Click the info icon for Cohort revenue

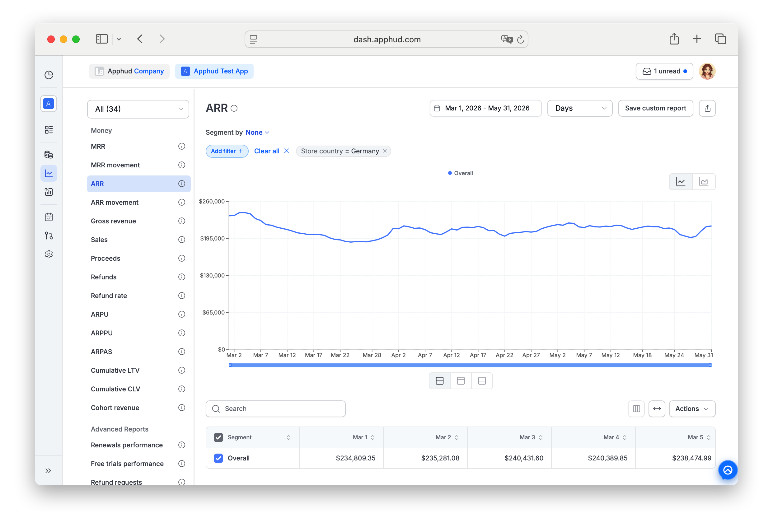[182, 408]
